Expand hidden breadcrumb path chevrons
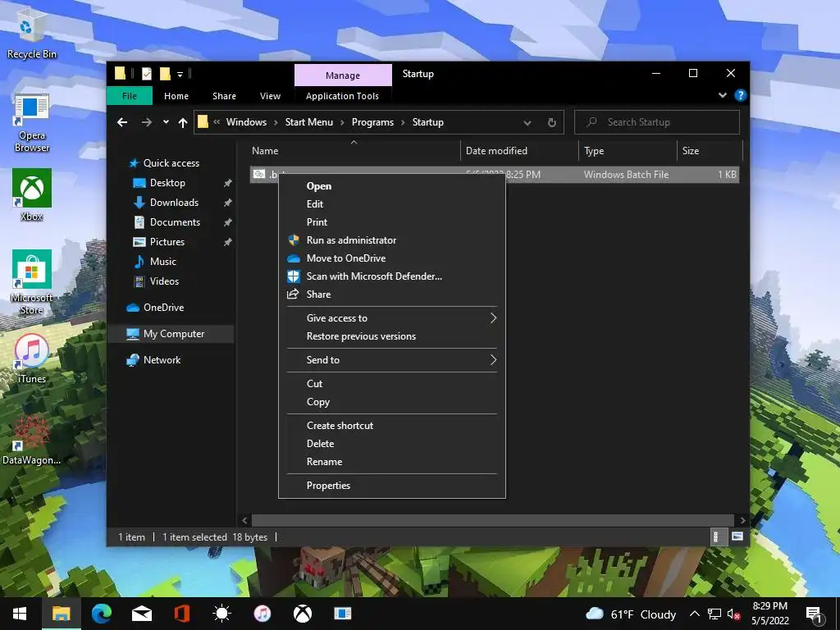The image size is (840, 630). click(217, 122)
